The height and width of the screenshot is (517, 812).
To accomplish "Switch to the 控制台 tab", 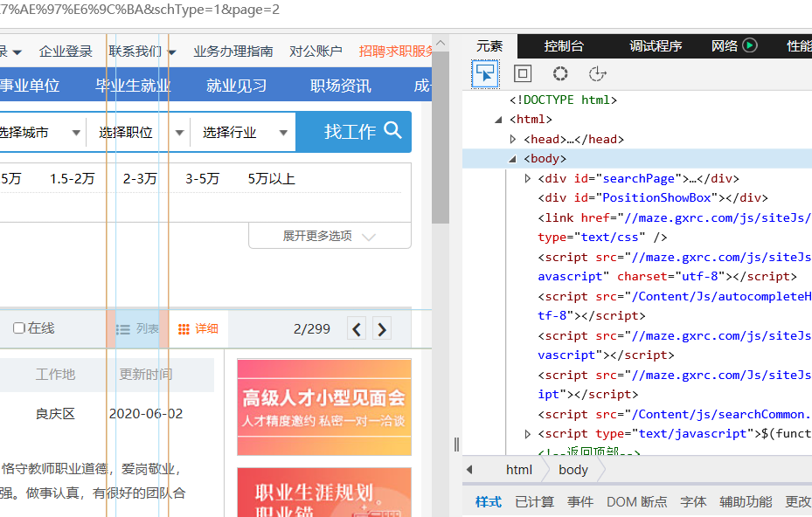I will [x=564, y=46].
